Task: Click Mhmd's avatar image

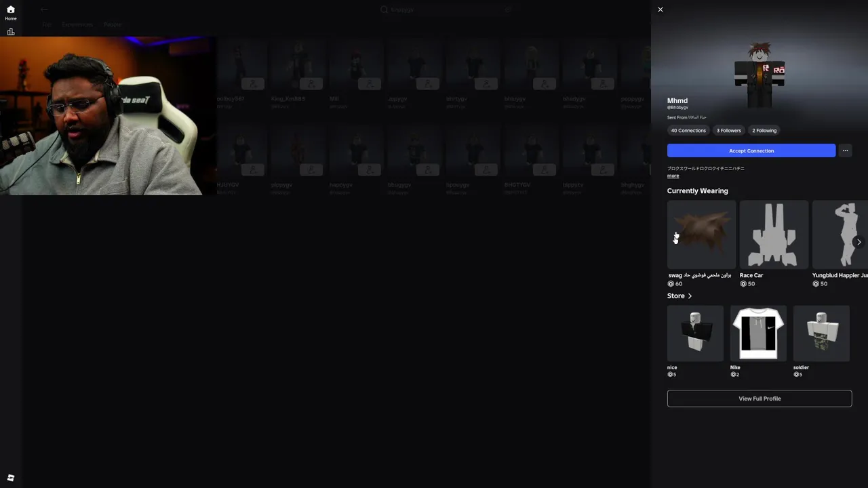Action: 759,75
